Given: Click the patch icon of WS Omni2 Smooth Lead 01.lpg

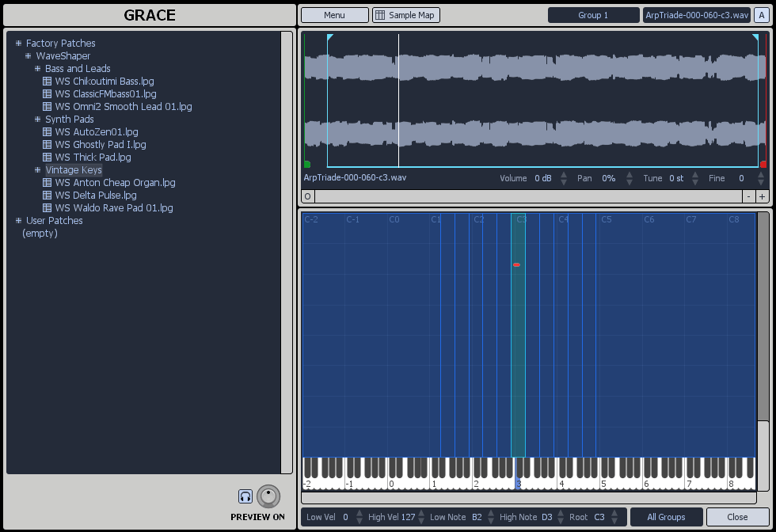Looking at the screenshot, I should 47,106.
